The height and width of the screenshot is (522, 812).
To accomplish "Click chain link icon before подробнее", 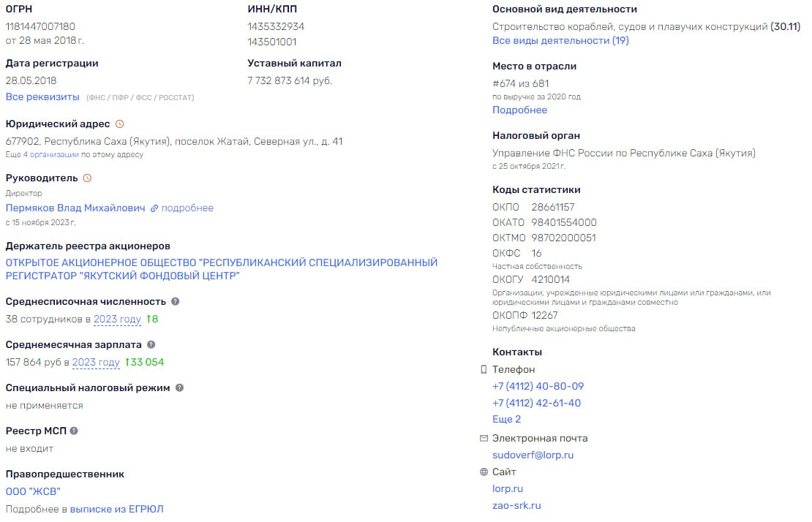I will [154, 208].
